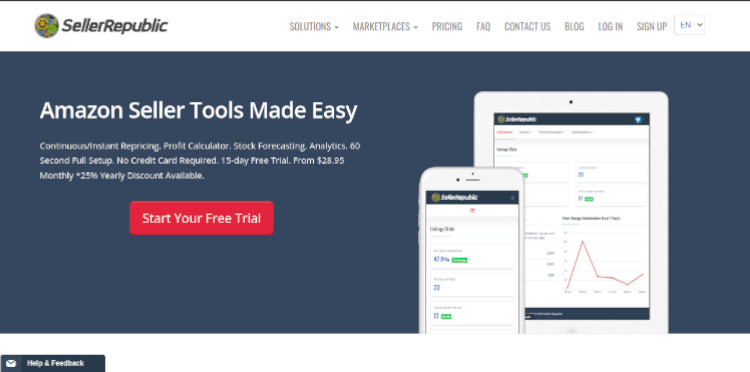Click the phone dashboard mockup image
Viewport: 750px width, 372px height.
472,250
